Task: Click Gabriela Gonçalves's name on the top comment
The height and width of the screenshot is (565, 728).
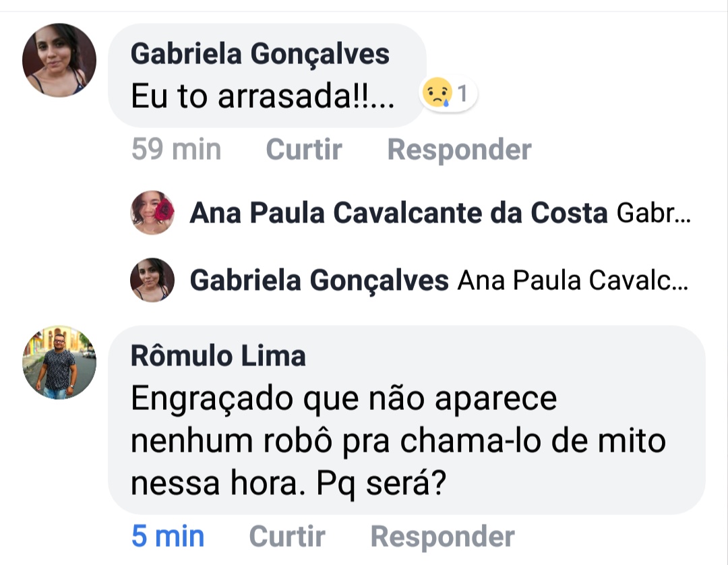Action: coord(260,54)
